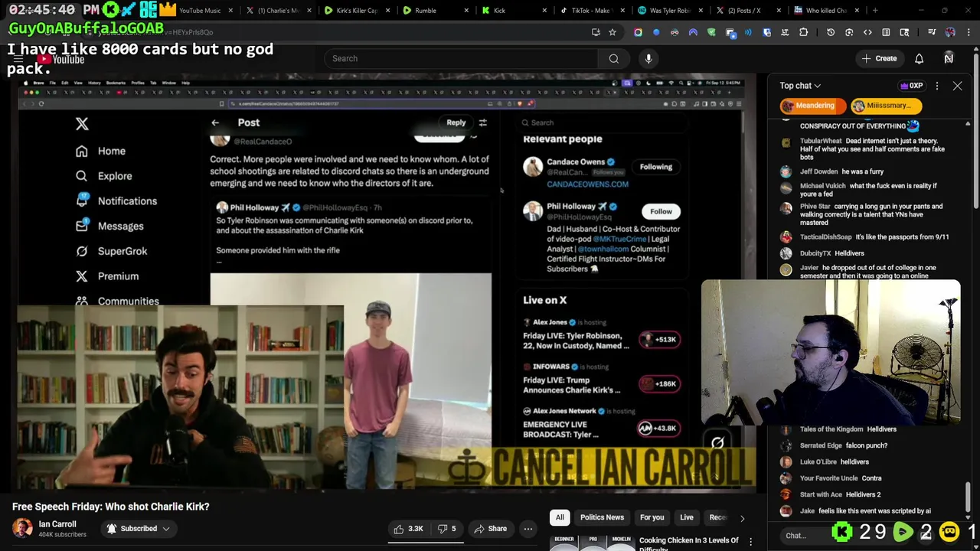Viewport: 980px width, 551px height.
Task: Click Explore in X sidebar
Action: click(x=103, y=176)
